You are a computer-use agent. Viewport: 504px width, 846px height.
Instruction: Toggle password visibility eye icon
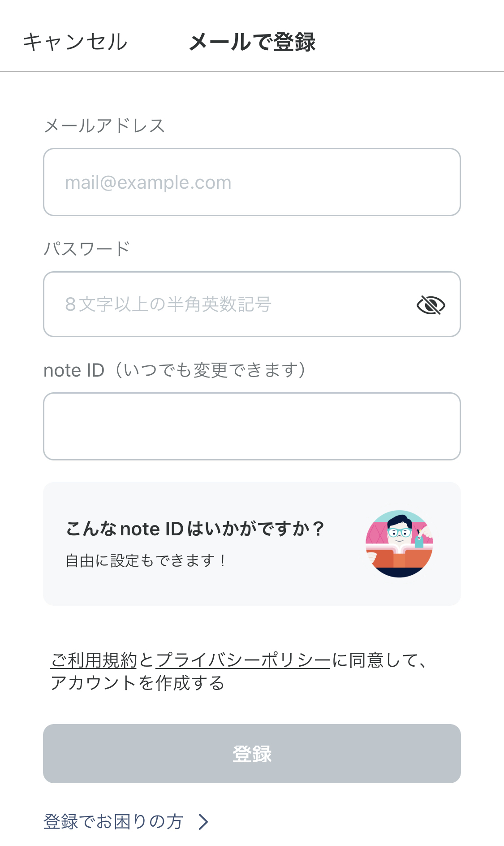(431, 305)
